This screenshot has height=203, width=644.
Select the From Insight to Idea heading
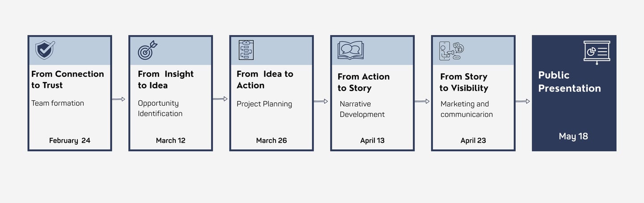pyautogui.click(x=165, y=79)
